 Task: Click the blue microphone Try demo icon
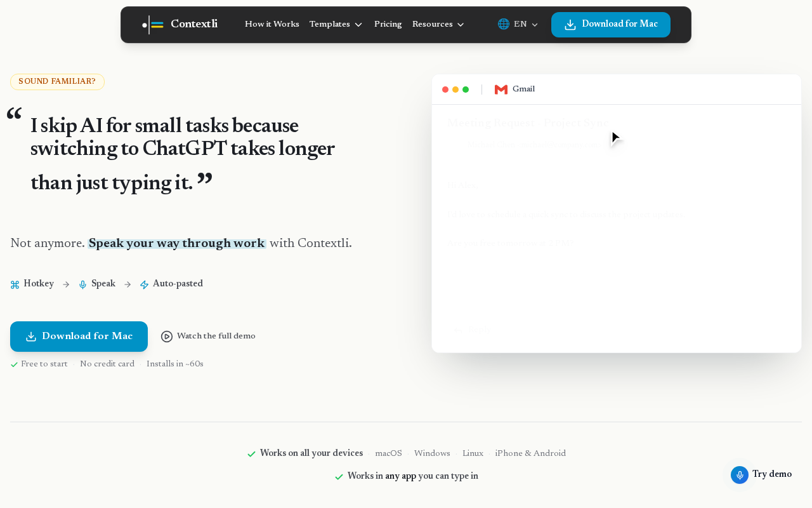[740, 475]
